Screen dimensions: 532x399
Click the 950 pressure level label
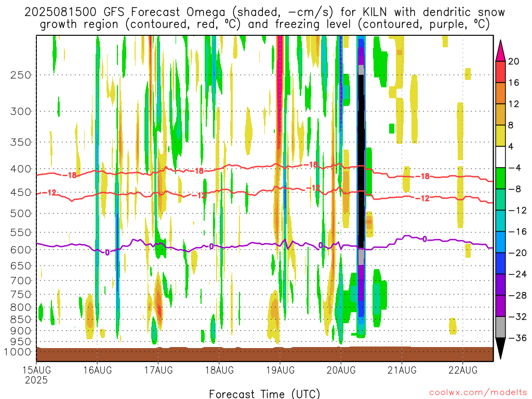pyautogui.click(x=21, y=342)
